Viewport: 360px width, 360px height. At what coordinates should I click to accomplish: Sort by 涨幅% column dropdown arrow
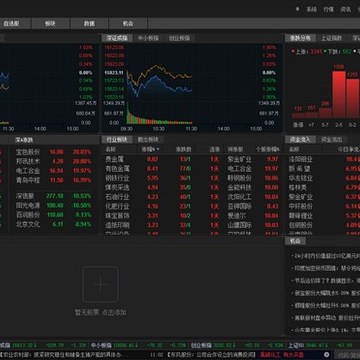158,149
